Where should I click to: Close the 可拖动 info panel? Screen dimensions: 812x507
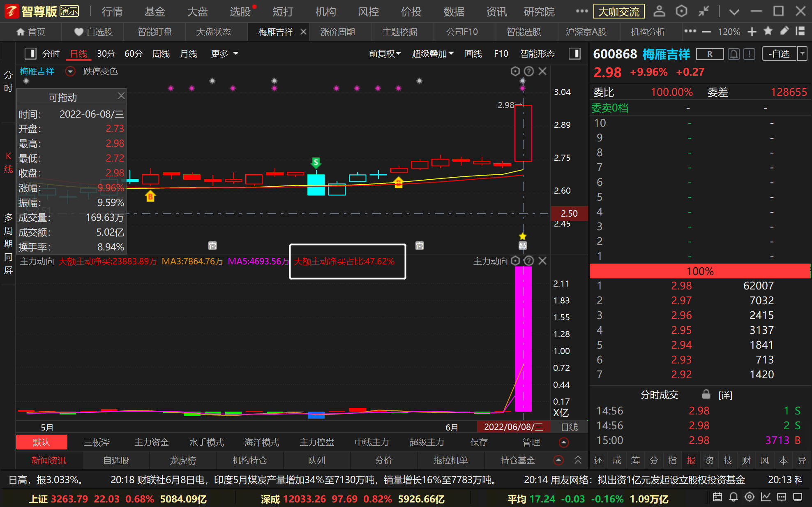121,96
